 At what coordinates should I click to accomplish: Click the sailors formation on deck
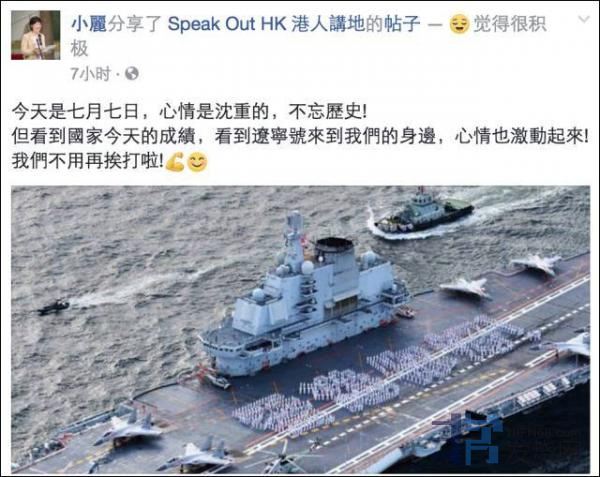point(377,377)
